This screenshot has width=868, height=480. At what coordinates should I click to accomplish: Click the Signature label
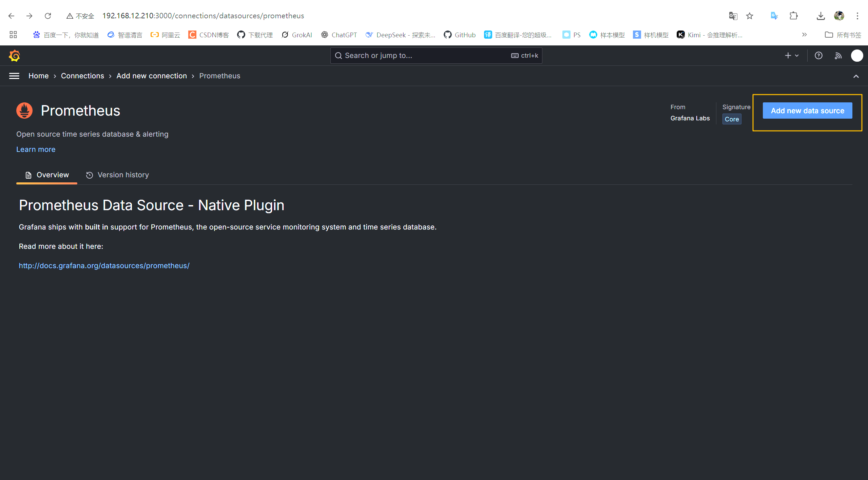[x=736, y=107]
